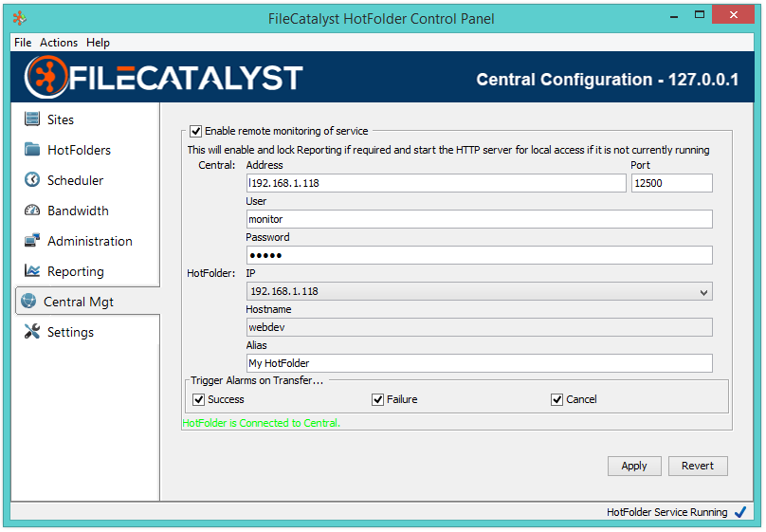The height and width of the screenshot is (532, 766).
Task: Open Administration using its computer icon
Action: [x=32, y=241]
